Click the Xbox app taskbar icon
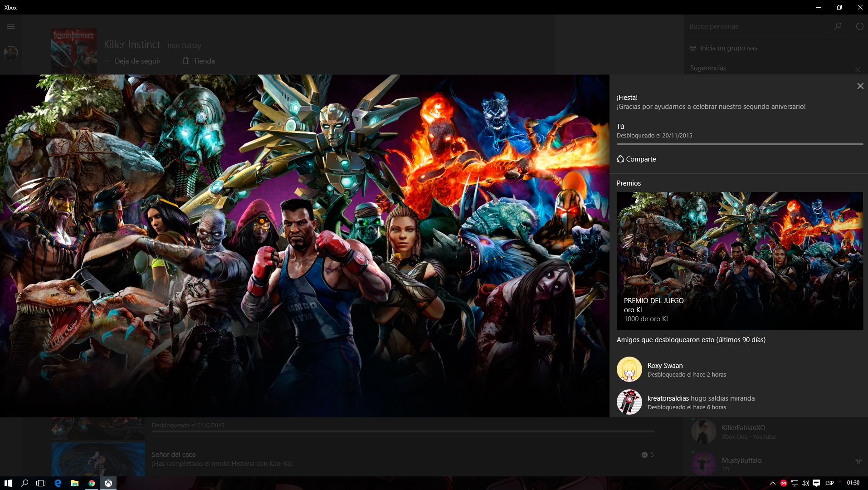 pos(108,483)
